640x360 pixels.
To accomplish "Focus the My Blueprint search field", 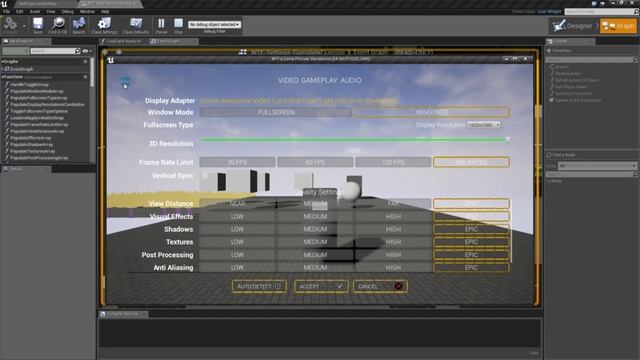I will click(55, 51).
